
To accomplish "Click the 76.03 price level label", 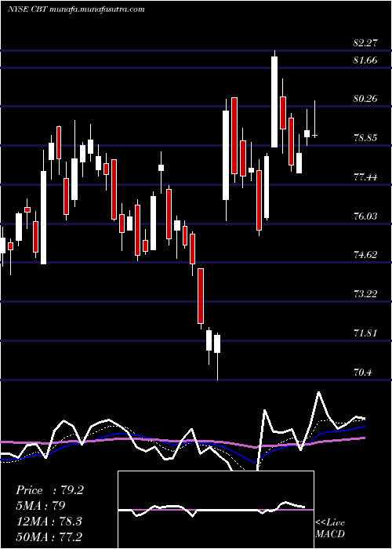I will pos(365,216).
